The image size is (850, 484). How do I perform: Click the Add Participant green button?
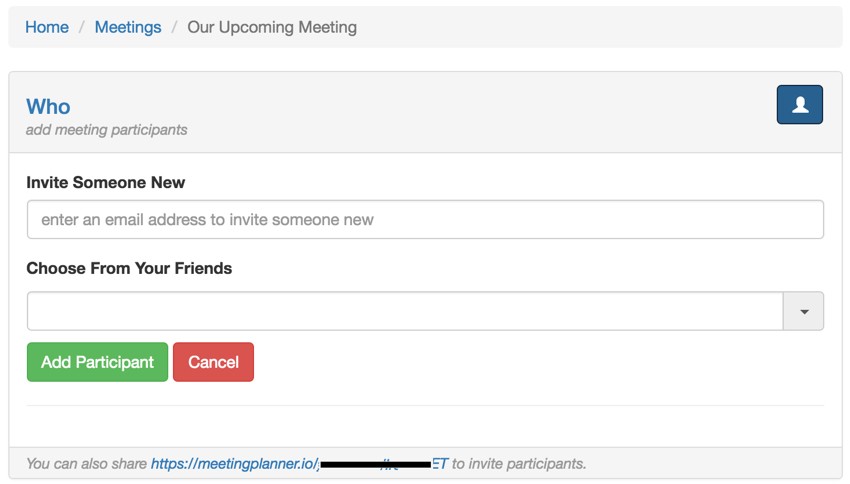point(98,362)
